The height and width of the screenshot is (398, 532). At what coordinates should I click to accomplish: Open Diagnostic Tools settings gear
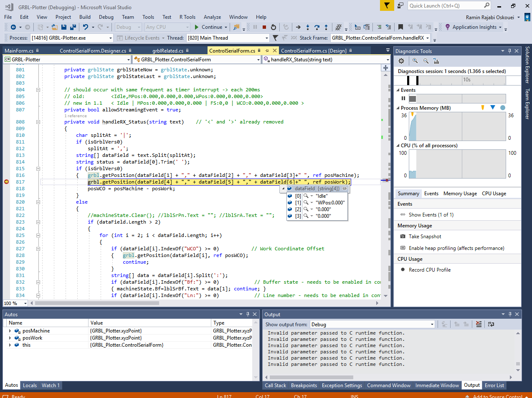401,61
